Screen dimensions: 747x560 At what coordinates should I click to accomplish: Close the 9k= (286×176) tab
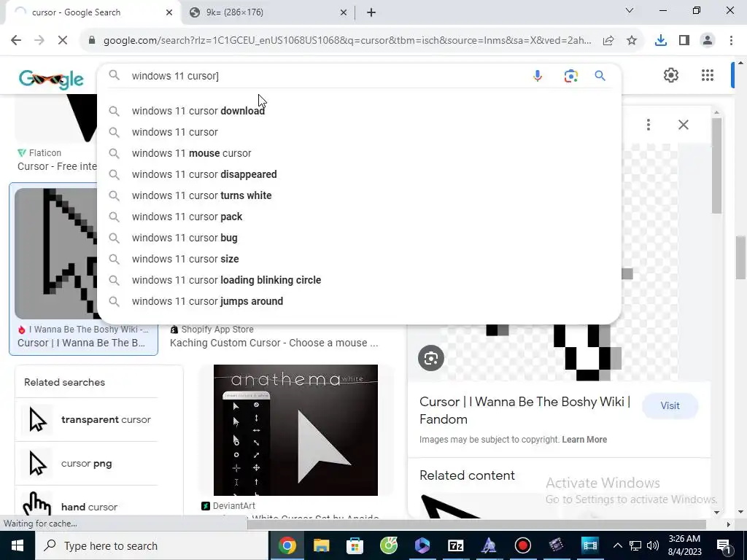(344, 12)
